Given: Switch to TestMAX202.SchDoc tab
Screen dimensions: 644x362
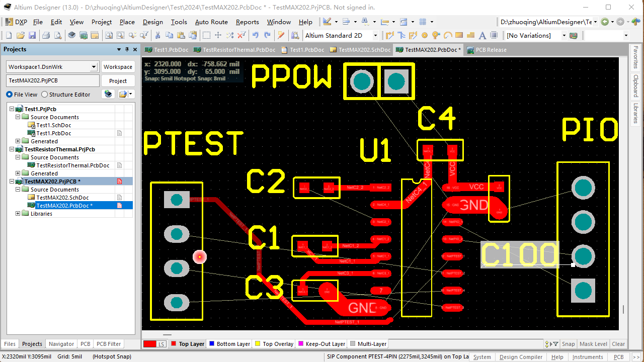Looking at the screenshot, I should click(360, 50).
